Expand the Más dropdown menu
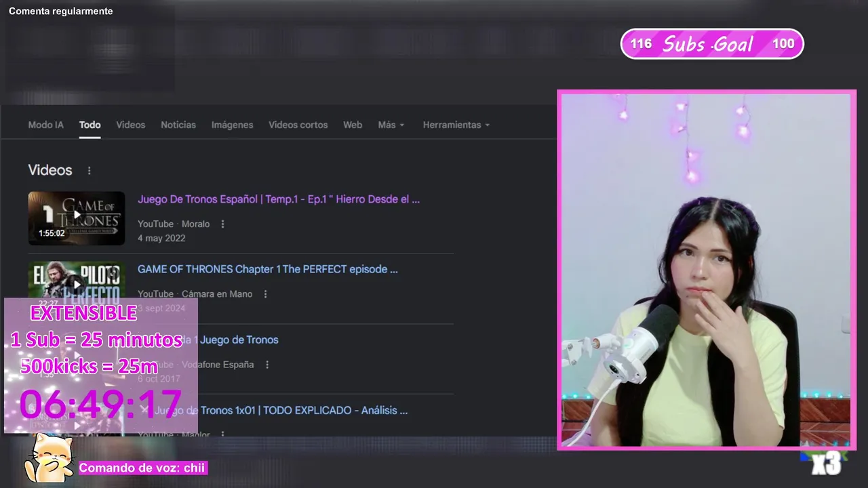 (x=391, y=125)
